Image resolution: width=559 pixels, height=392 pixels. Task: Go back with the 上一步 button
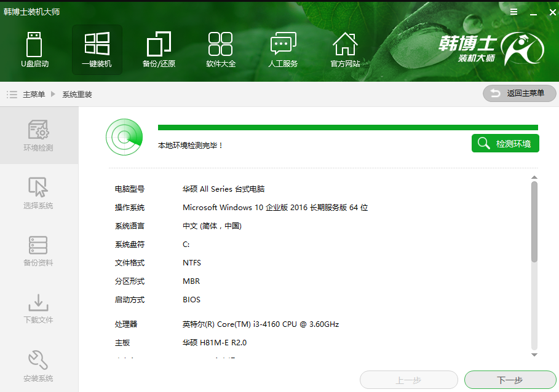(408, 379)
